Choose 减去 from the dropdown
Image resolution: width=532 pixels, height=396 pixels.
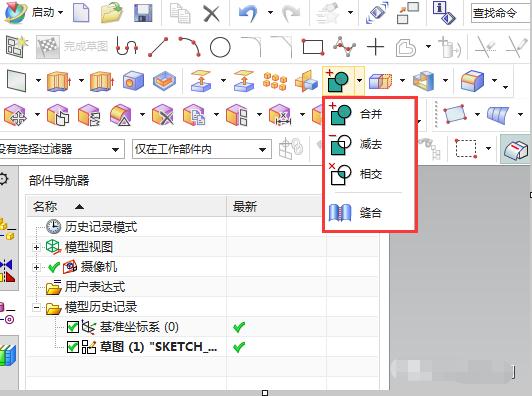click(370, 144)
